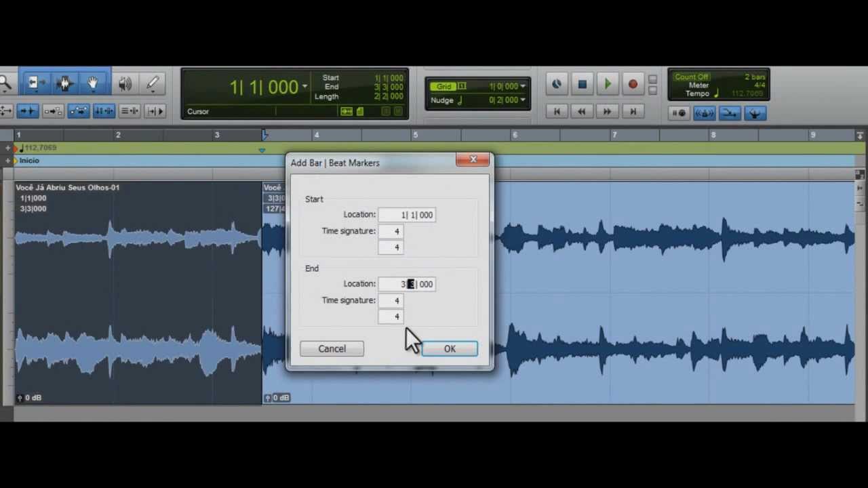This screenshot has width=868, height=488.
Task: Start playback with the Play button
Action: tap(608, 84)
